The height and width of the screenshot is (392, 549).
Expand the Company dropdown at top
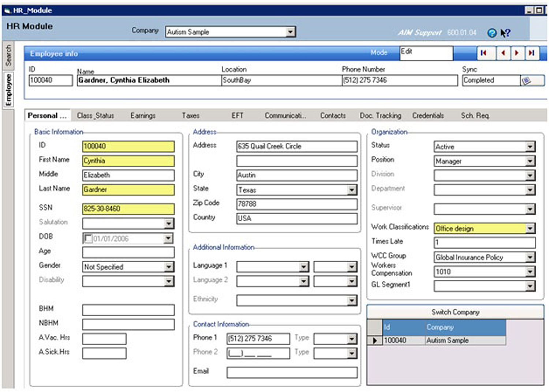[291, 32]
